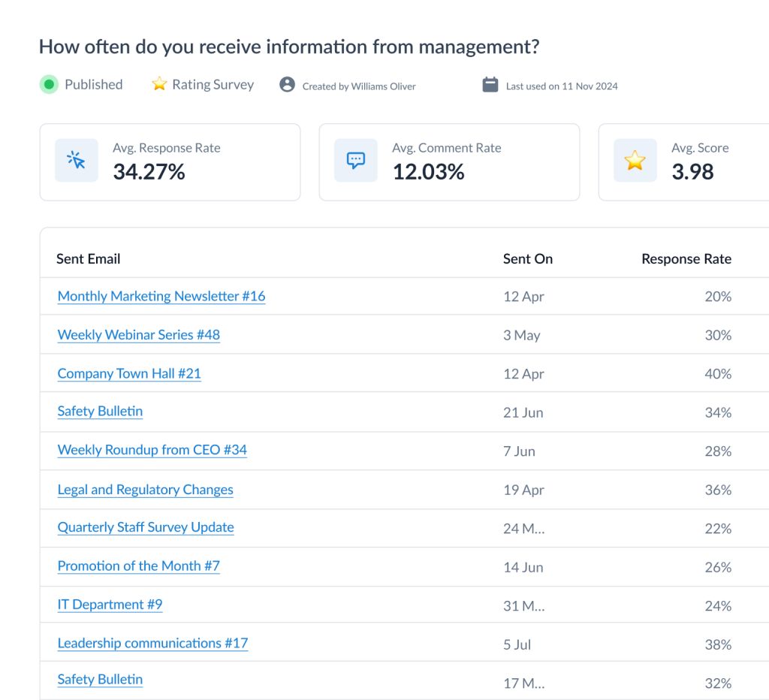Click the speech bubble icon on Avg. Comment Rate card
Screen dimensions: 769x700
[355, 160]
